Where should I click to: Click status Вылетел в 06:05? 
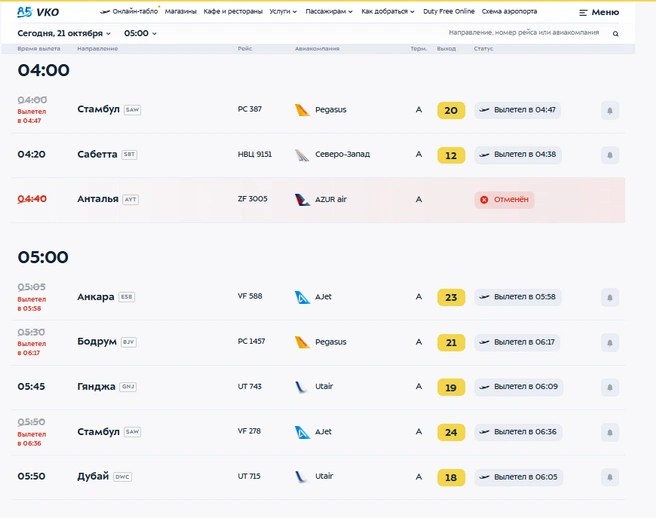coord(519,477)
